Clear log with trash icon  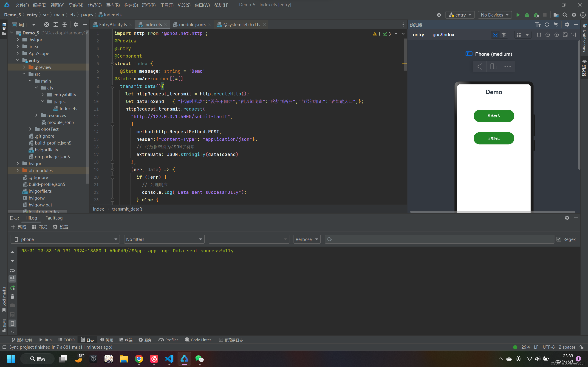click(x=12, y=296)
